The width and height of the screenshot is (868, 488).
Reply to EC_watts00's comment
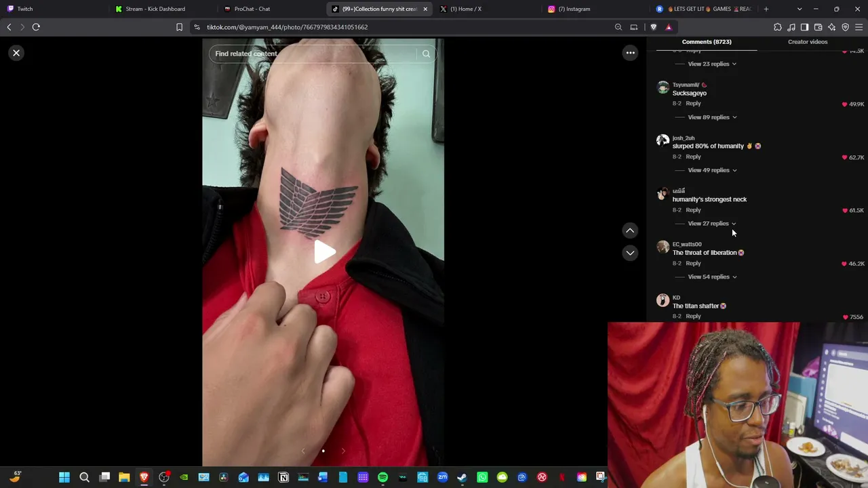[693, 263]
